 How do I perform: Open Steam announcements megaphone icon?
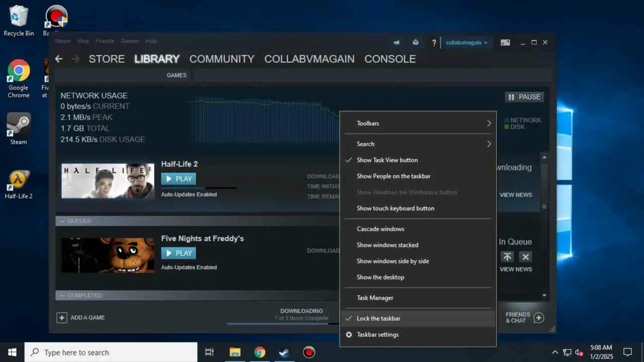coord(396,43)
